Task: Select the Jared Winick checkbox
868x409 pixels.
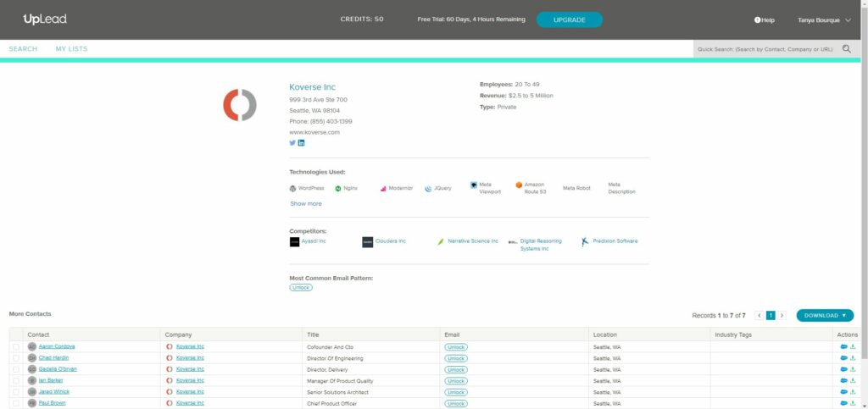Action: [x=16, y=392]
